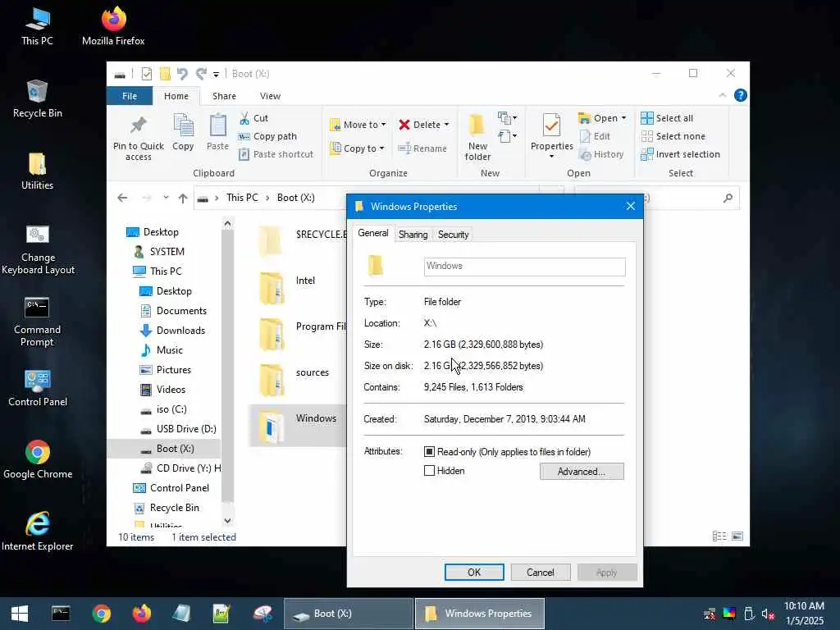Switch to View ribbon tab
This screenshot has height=630, width=840.
tap(270, 96)
